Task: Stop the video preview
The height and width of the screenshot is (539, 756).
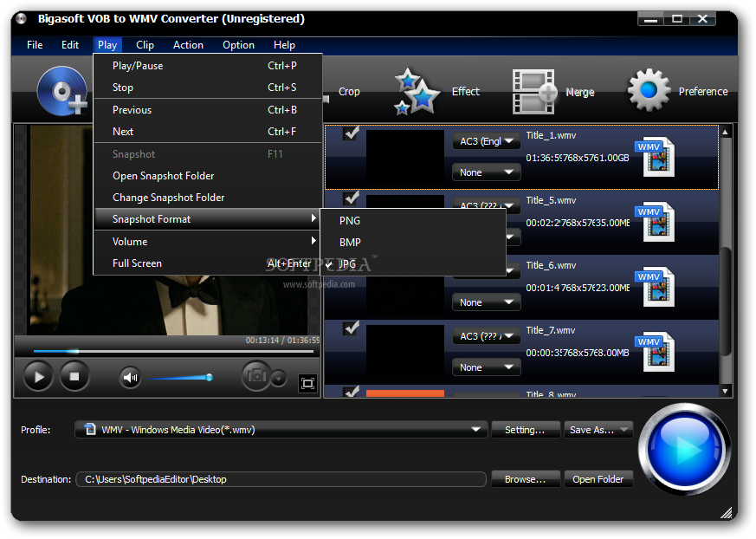Action: [74, 376]
